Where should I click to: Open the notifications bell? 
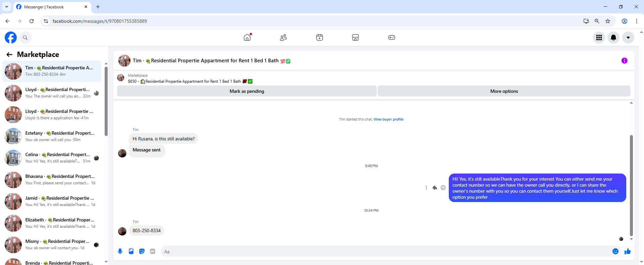point(613,38)
